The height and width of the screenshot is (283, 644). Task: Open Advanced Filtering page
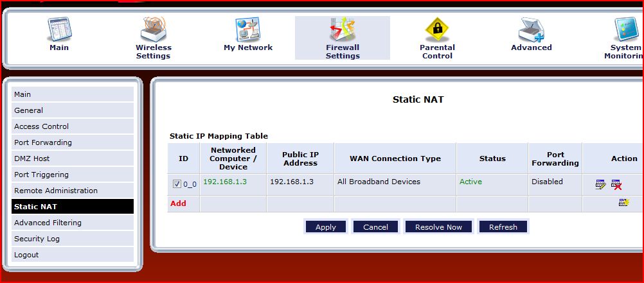73,222
